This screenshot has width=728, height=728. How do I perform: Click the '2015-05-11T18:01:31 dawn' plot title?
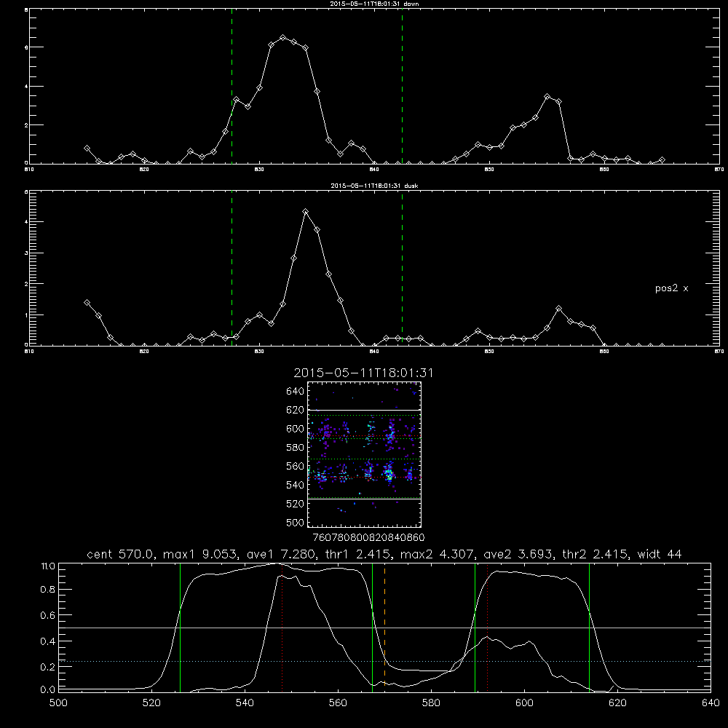click(374, 4)
